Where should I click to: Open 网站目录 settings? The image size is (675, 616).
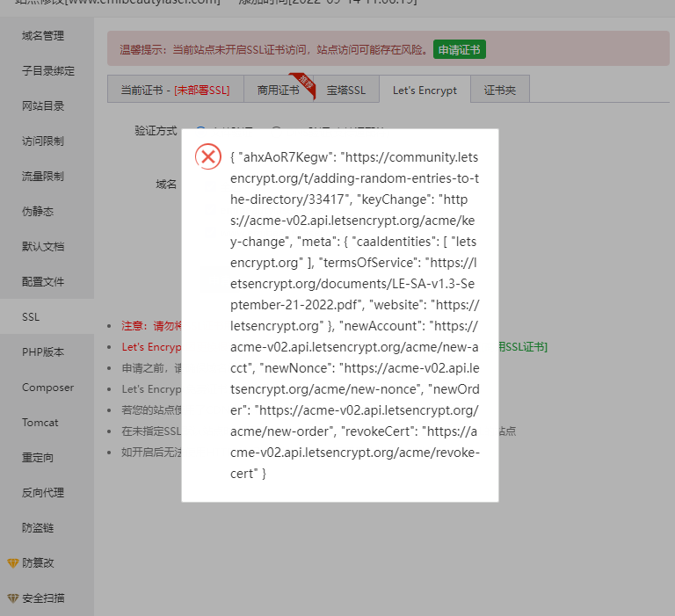pos(43,106)
